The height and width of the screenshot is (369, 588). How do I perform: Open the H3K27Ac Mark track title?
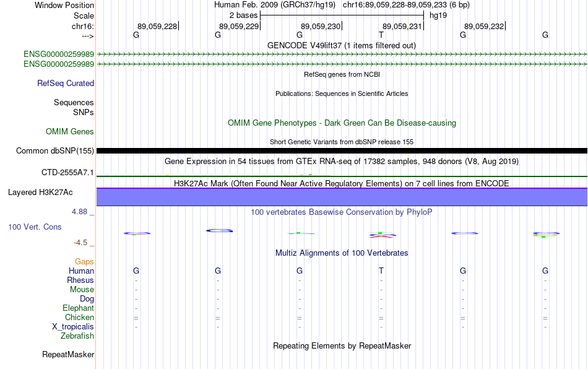[x=342, y=183]
